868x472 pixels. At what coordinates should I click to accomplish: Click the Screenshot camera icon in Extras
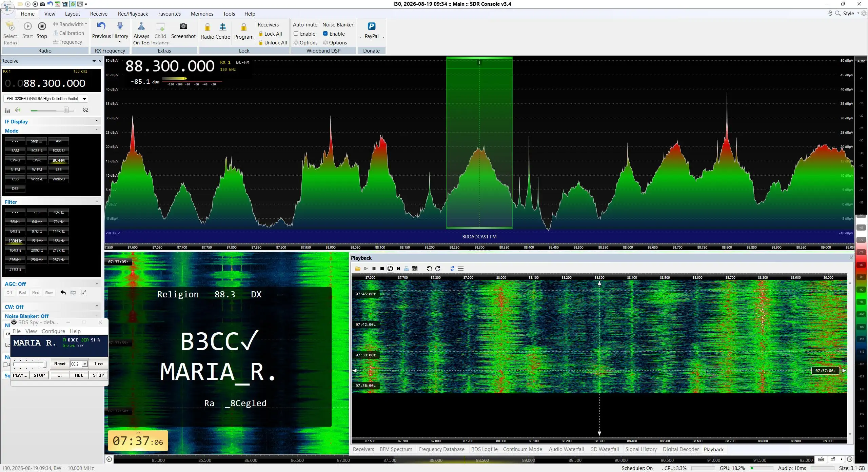[183, 26]
